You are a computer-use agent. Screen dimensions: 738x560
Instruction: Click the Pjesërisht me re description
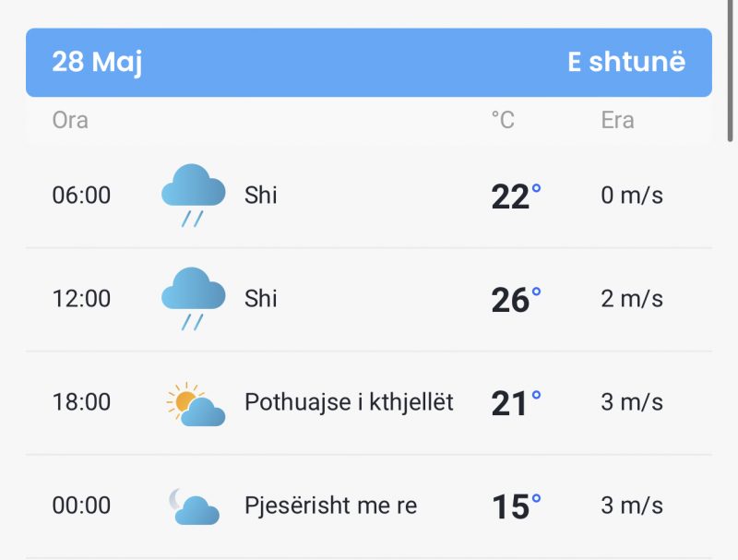pos(331,506)
